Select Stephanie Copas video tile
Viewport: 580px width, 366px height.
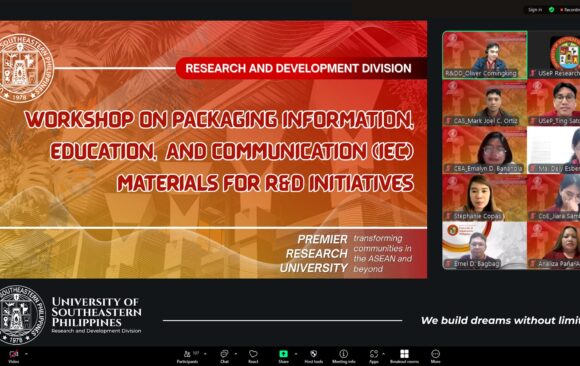(485, 198)
